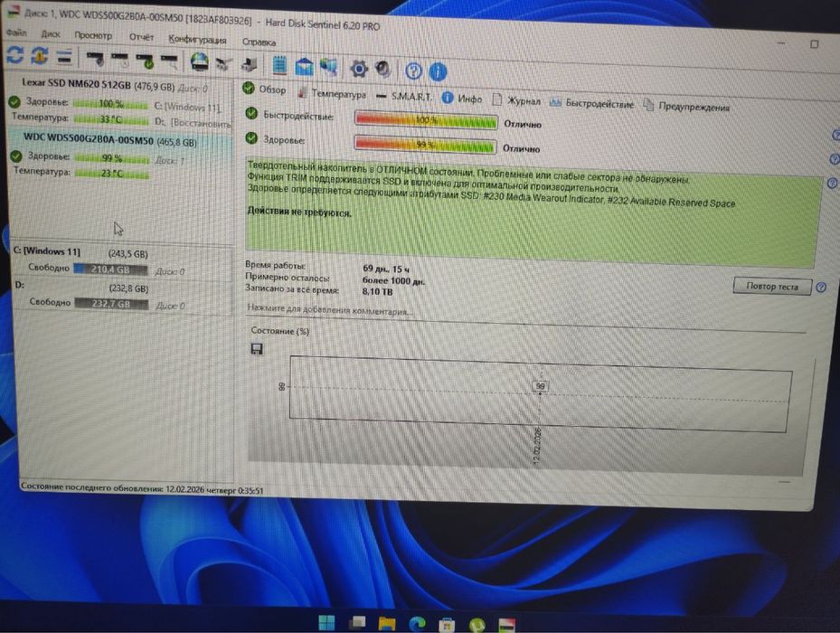Click the refresh icon with the warning sign
Screen dimensions: 840x633
39,56
